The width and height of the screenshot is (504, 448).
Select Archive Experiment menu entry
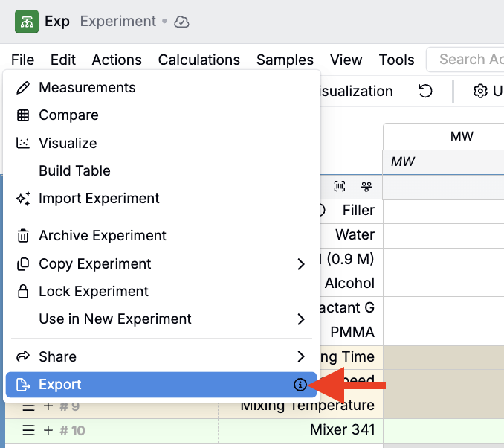pos(102,236)
